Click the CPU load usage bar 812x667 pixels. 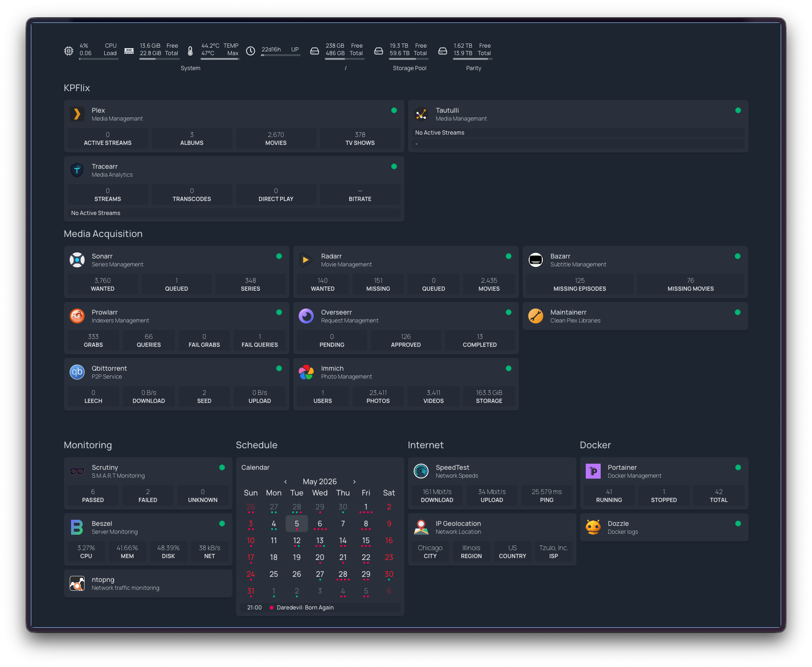99,59
